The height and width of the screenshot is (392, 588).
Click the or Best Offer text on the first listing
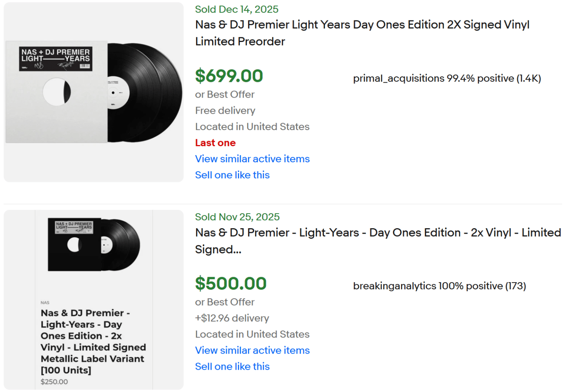225,94
